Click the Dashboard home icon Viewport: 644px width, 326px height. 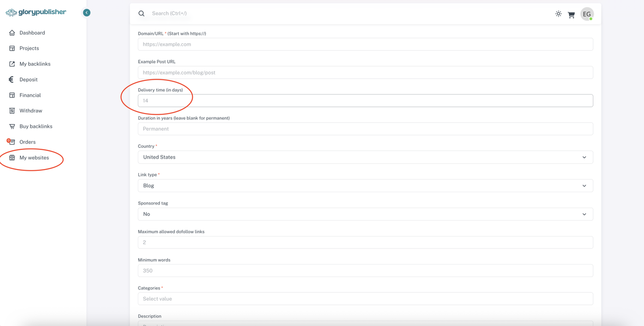coord(12,33)
